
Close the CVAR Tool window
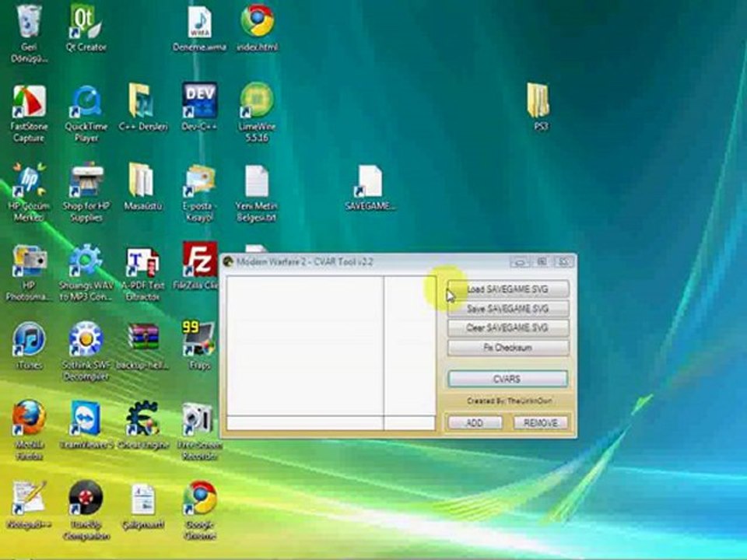pyautogui.click(x=563, y=262)
